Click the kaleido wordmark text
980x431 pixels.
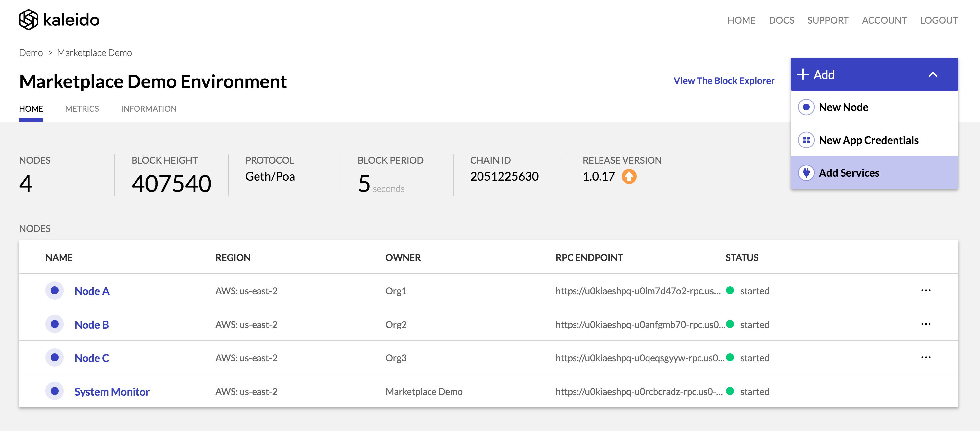coord(71,20)
